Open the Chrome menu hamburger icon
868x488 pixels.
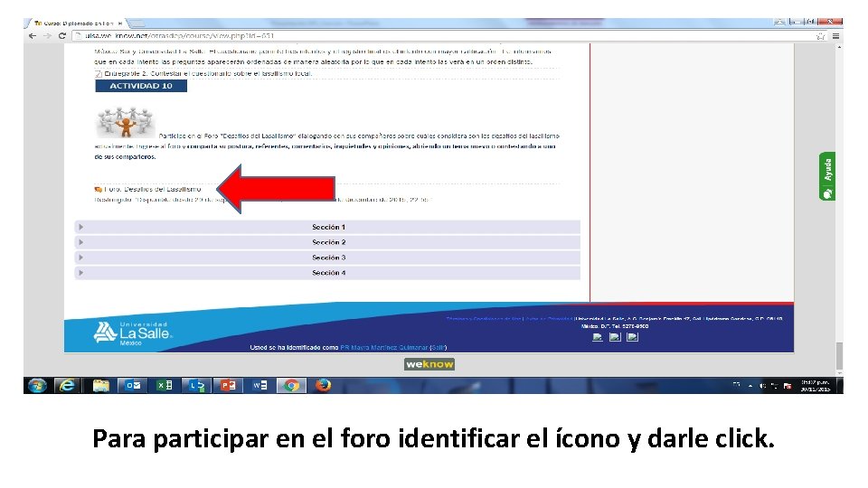[x=835, y=36]
